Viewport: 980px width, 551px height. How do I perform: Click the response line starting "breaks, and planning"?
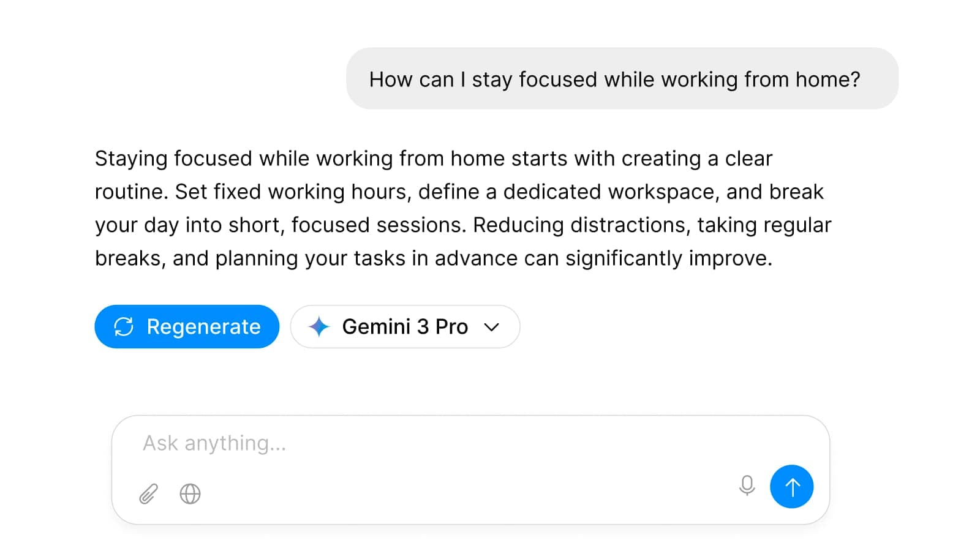tap(433, 258)
